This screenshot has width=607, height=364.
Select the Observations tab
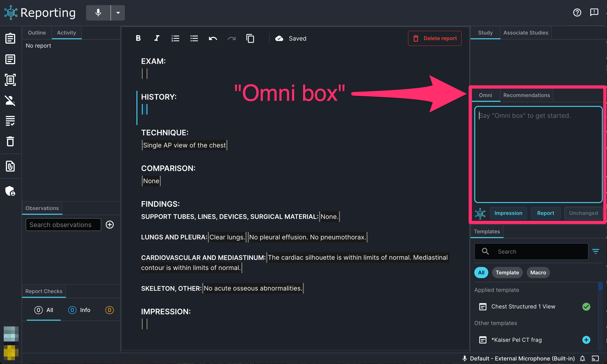click(42, 208)
